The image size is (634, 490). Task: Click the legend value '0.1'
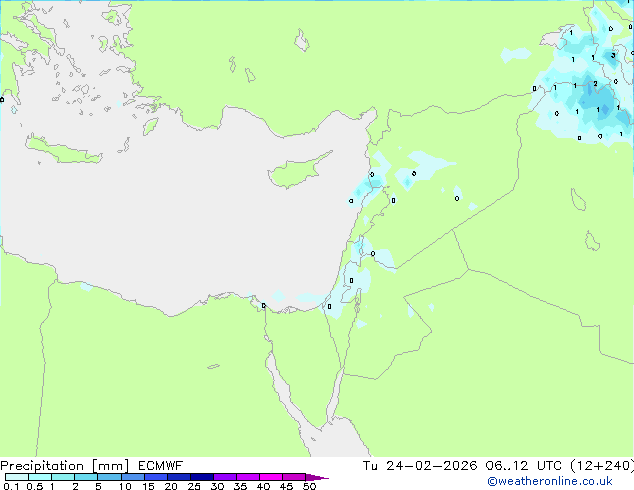(11, 486)
